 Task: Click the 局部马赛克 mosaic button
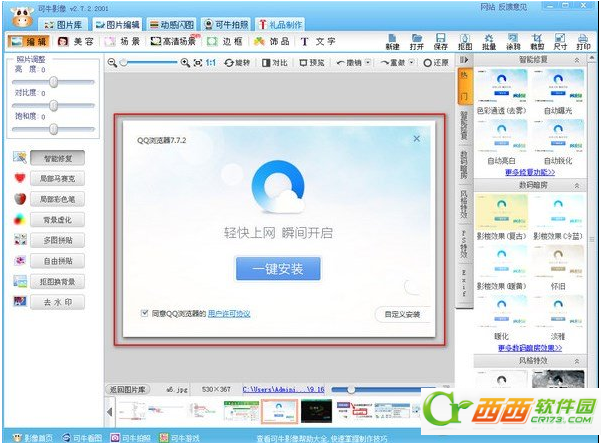[57, 179]
